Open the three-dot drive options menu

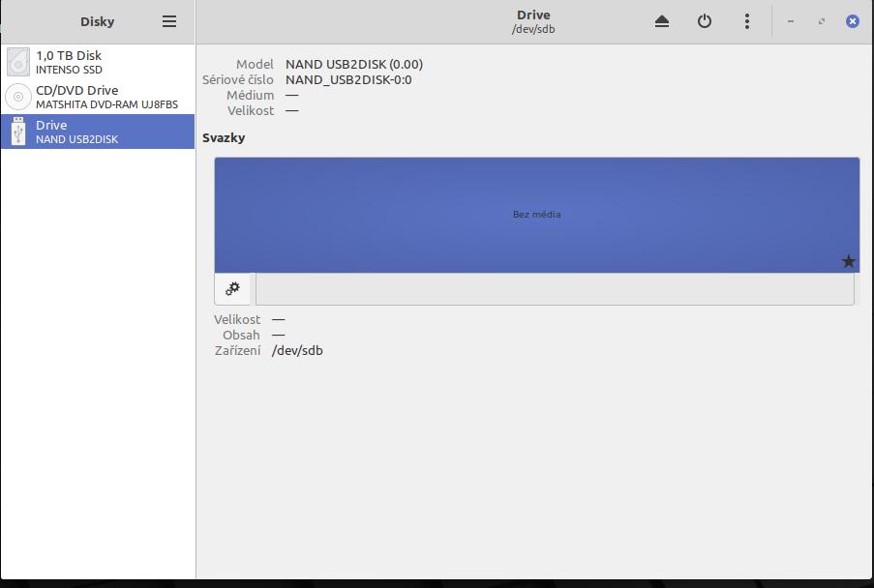[x=747, y=21]
